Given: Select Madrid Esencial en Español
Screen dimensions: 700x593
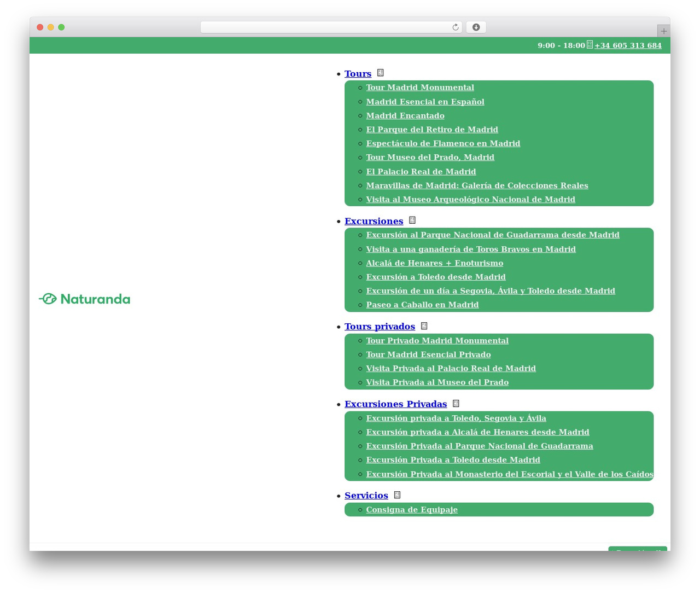Looking at the screenshot, I should point(425,102).
